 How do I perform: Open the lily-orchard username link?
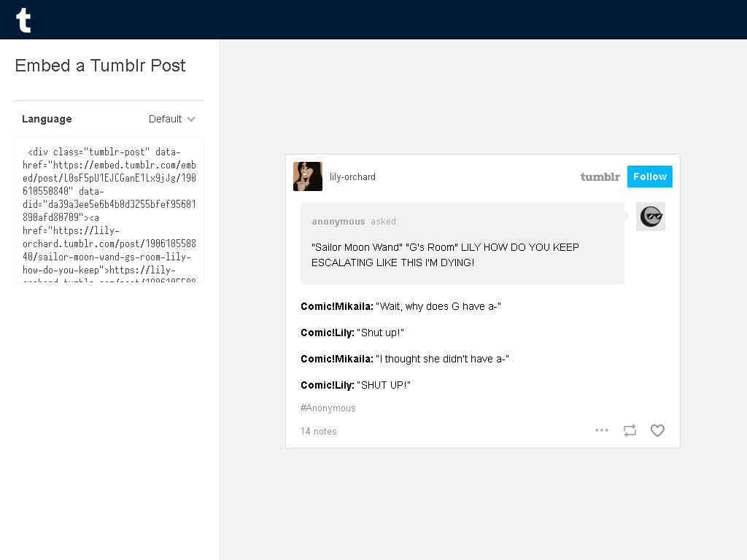pyautogui.click(x=352, y=177)
